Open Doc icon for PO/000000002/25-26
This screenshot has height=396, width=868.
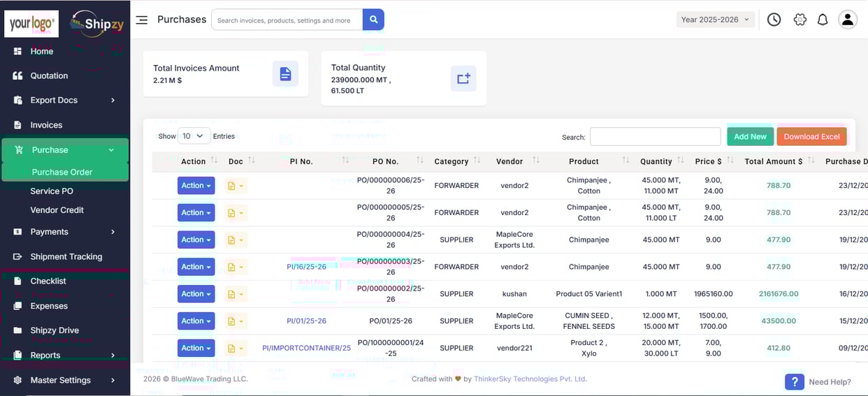[236, 294]
